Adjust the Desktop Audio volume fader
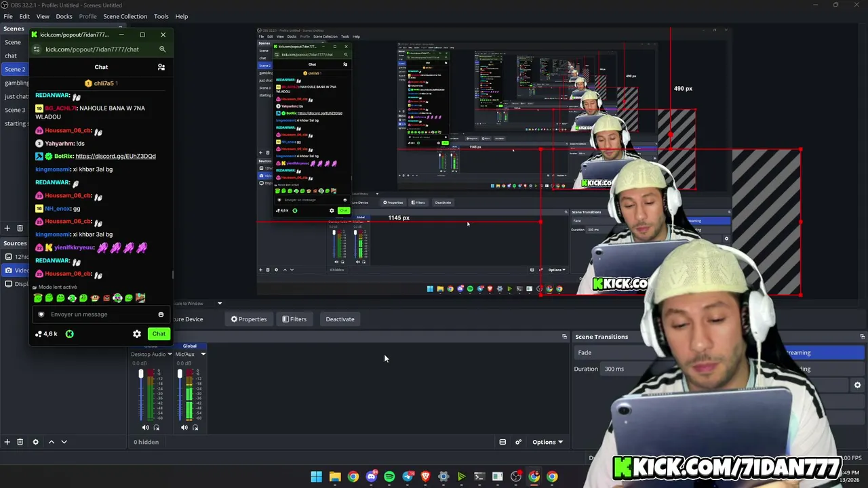Screen dimensions: 868x488 coord(141,374)
